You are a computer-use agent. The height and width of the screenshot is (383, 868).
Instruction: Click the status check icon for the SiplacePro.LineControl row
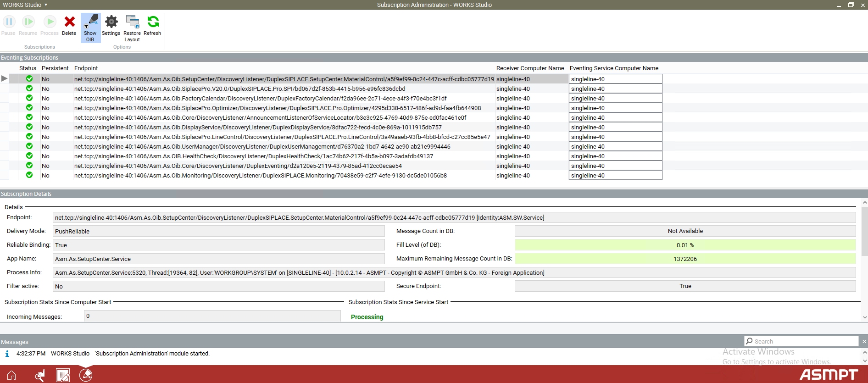tap(29, 137)
